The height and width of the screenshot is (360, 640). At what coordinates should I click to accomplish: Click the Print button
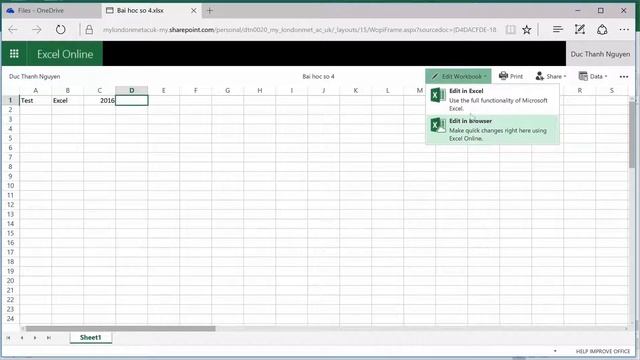point(511,76)
